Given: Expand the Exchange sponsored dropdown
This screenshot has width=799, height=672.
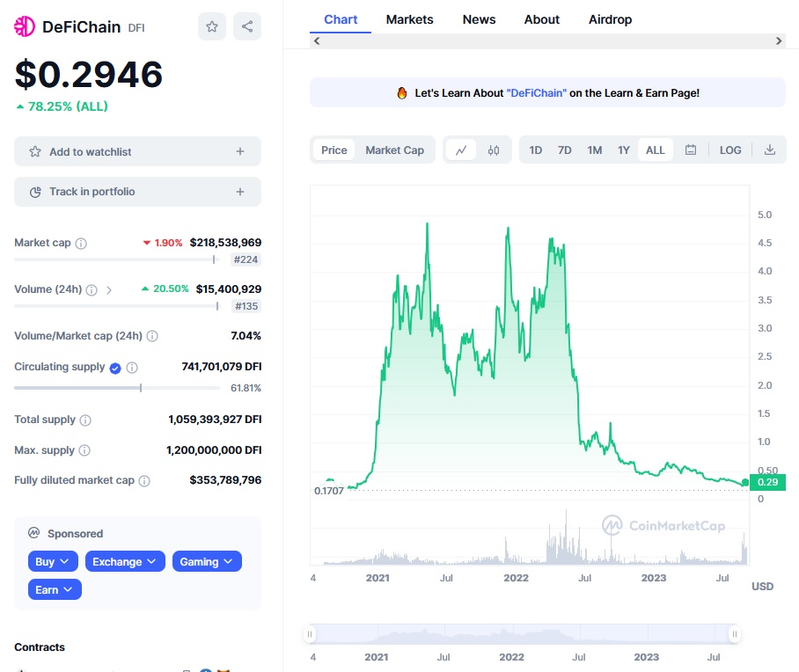Looking at the screenshot, I should coord(125,561).
